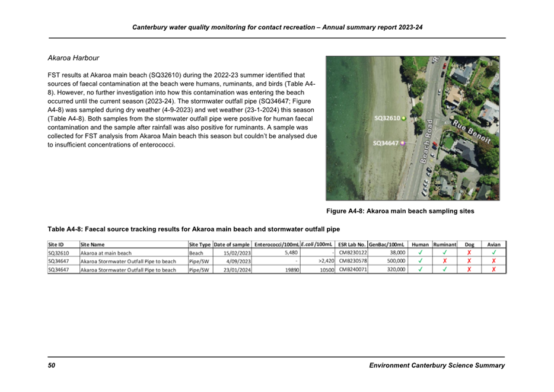The image size is (554, 392).
Task: Click the green SQ32610 marker on the map
Action: (404, 118)
